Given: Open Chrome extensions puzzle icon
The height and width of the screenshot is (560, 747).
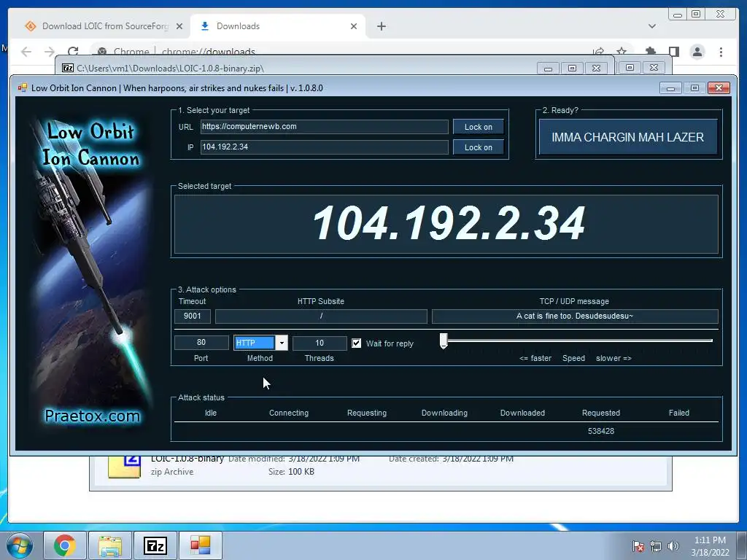Looking at the screenshot, I should coord(650,52).
